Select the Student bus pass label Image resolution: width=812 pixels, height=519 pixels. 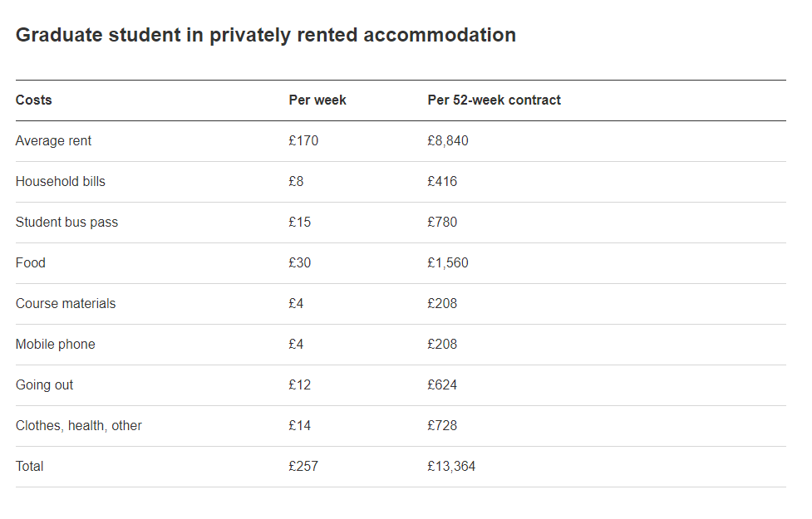tap(66, 223)
